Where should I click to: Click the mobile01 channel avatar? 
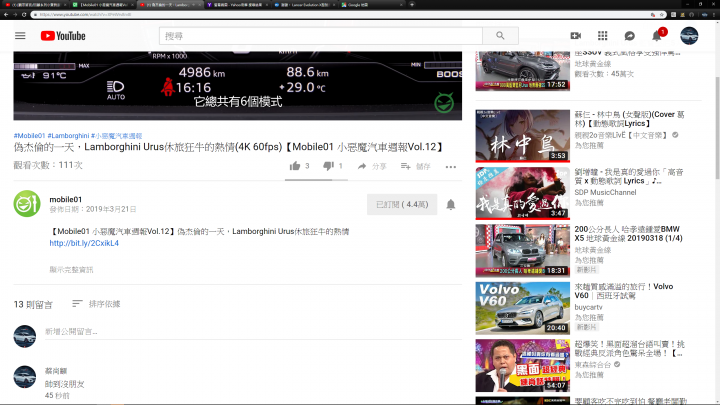point(27,203)
